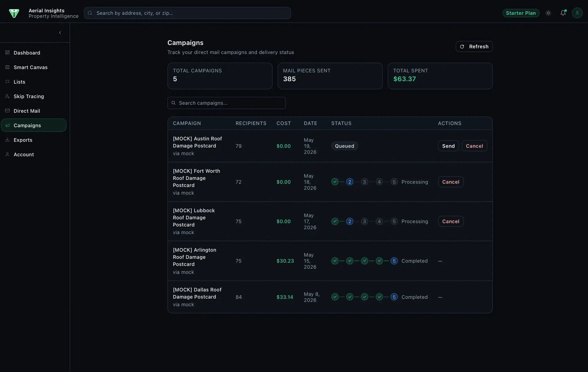
Task: Click the $33.14 cost for Dallas
Action: tap(285, 297)
